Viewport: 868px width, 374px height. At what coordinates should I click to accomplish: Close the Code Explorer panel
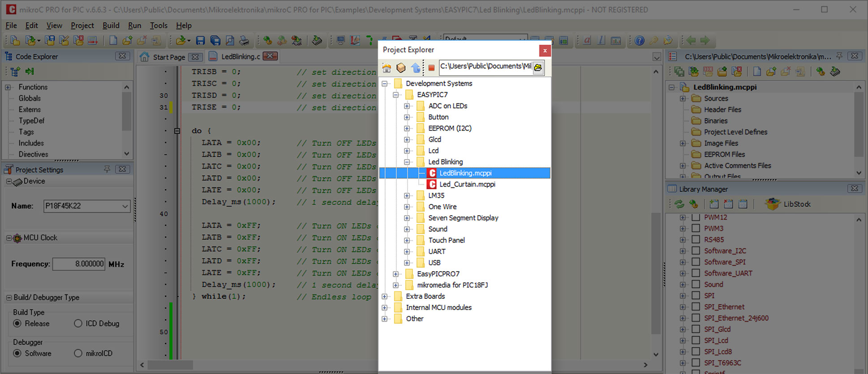(122, 56)
